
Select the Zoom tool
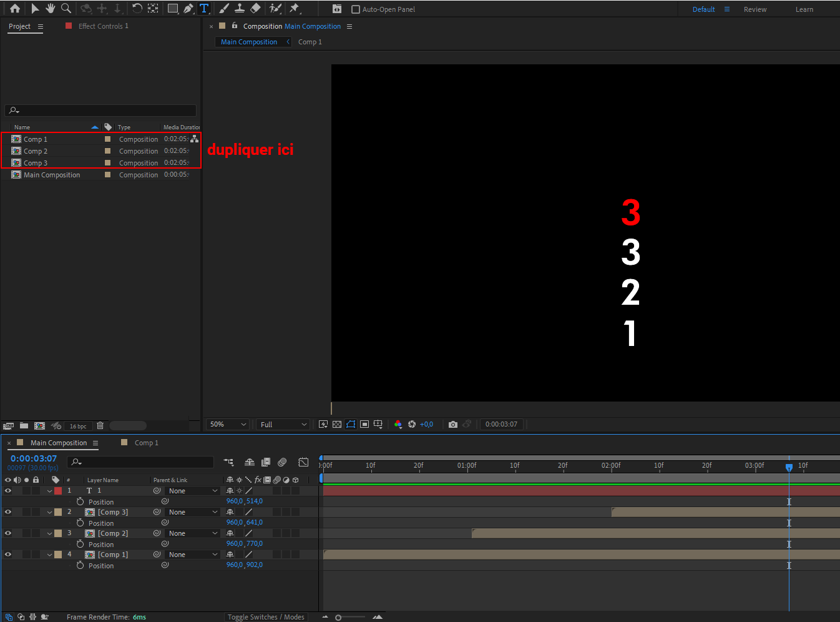pyautogui.click(x=66, y=8)
